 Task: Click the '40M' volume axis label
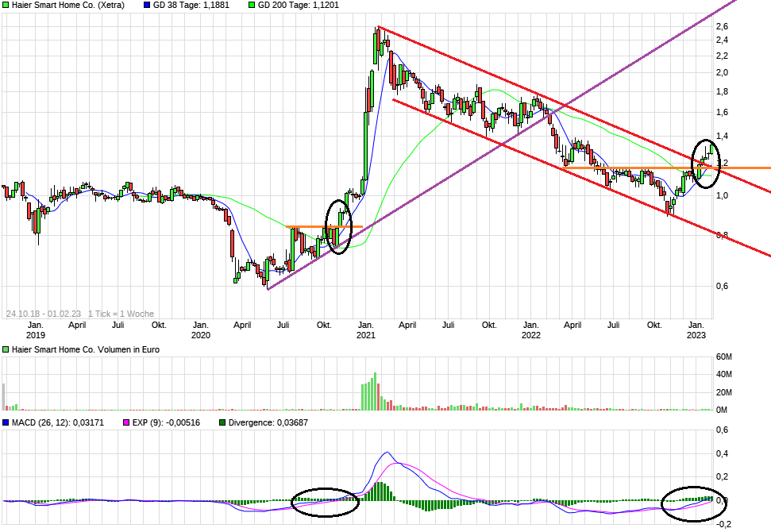pos(724,375)
